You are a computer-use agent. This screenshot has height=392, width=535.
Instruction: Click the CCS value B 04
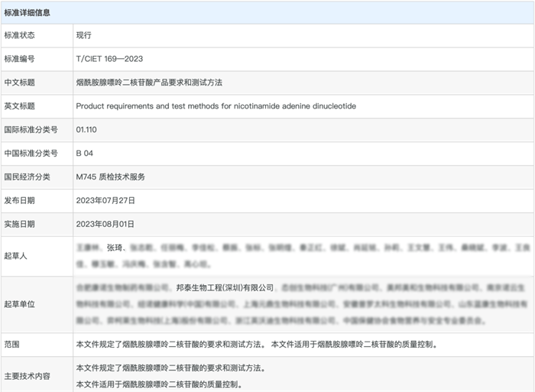(x=85, y=153)
